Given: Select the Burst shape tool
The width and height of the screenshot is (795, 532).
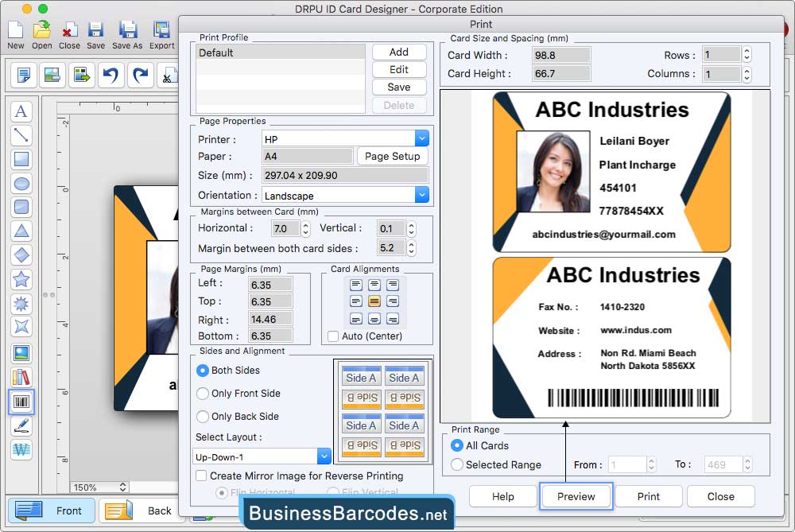Looking at the screenshot, I should (x=21, y=303).
